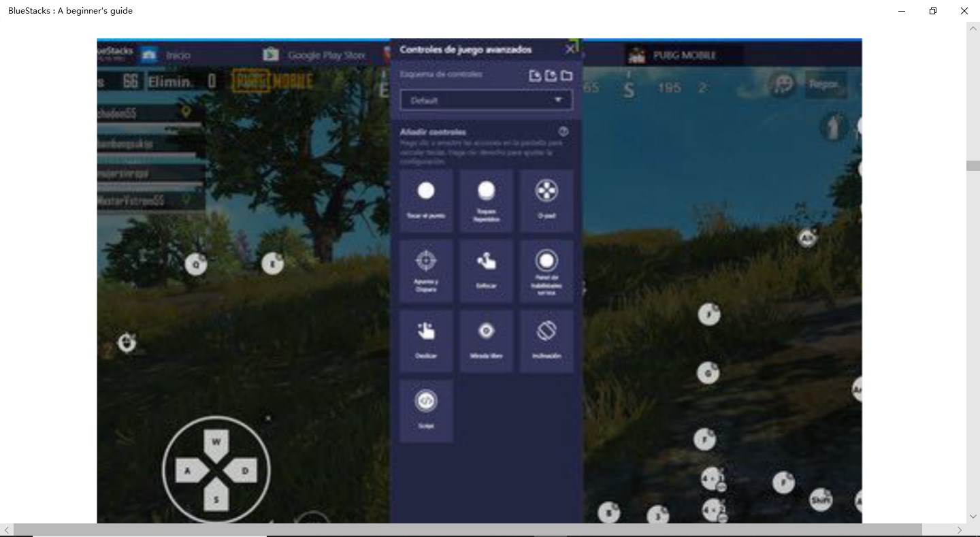Click the small X above the D-pad
980x537 pixels.
tap(267, 419)
